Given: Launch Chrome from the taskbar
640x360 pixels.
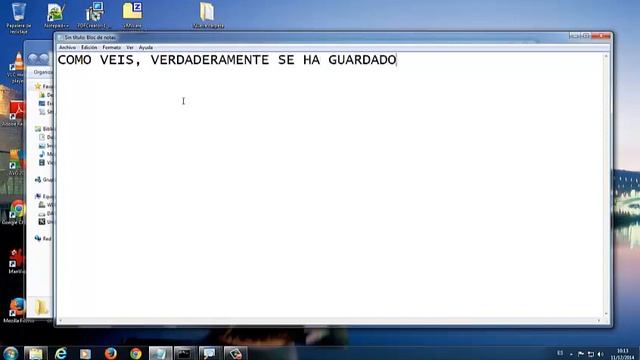Looking at the screenshot, I should [x=136, y=353].
